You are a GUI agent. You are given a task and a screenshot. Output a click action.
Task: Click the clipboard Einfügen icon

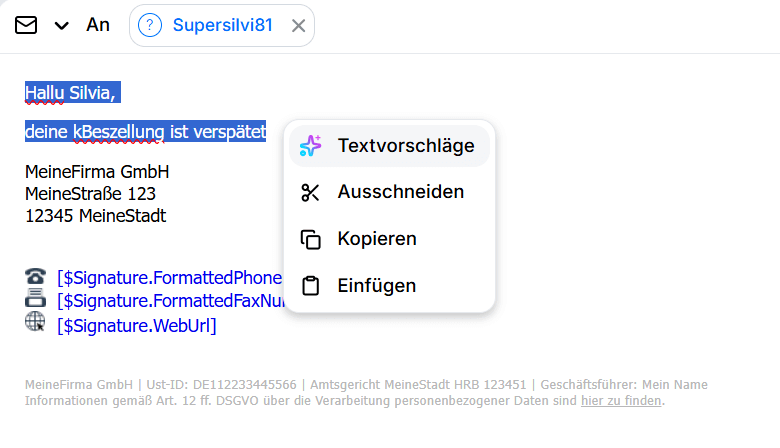(311, 286)
